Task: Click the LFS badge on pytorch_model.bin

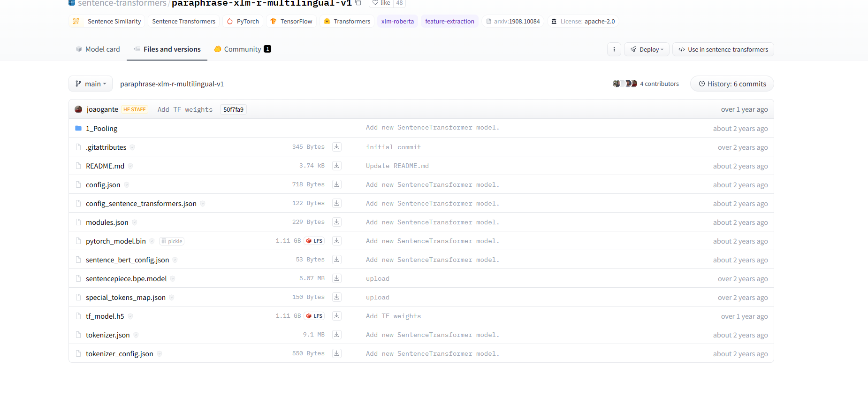Action: point(314,241)
